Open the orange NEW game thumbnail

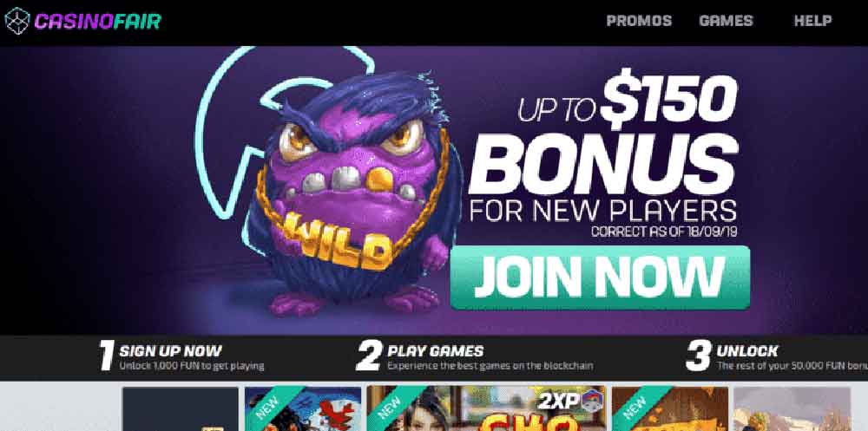[x=670, y=408]
